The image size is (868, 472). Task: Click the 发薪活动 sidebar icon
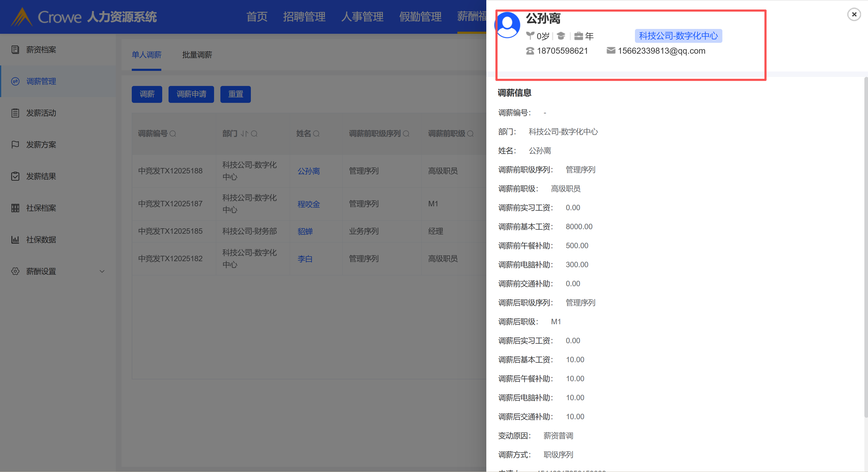tap(15, 113)
